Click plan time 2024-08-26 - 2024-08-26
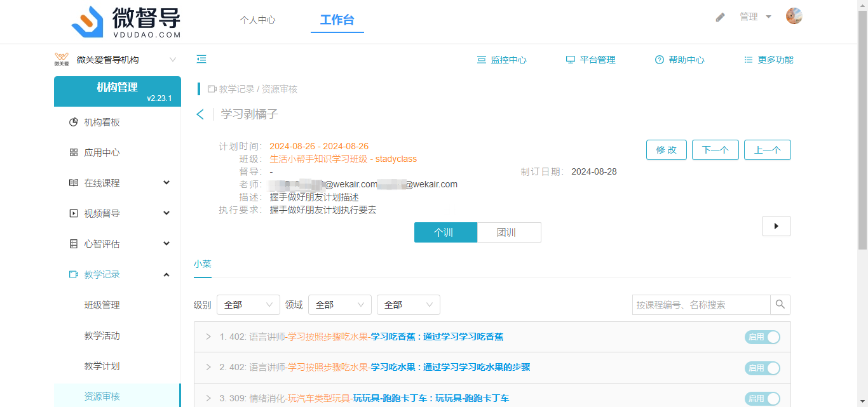 pos(319,146)
